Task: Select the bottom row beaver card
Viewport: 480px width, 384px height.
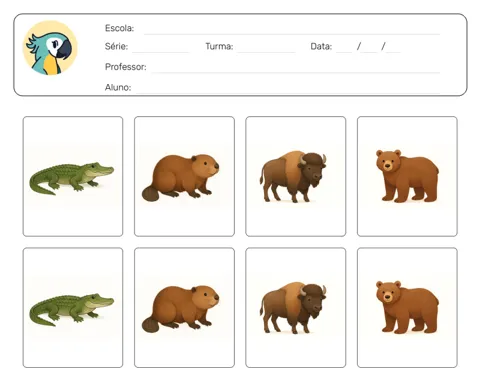Action: (x=184, y=308)
